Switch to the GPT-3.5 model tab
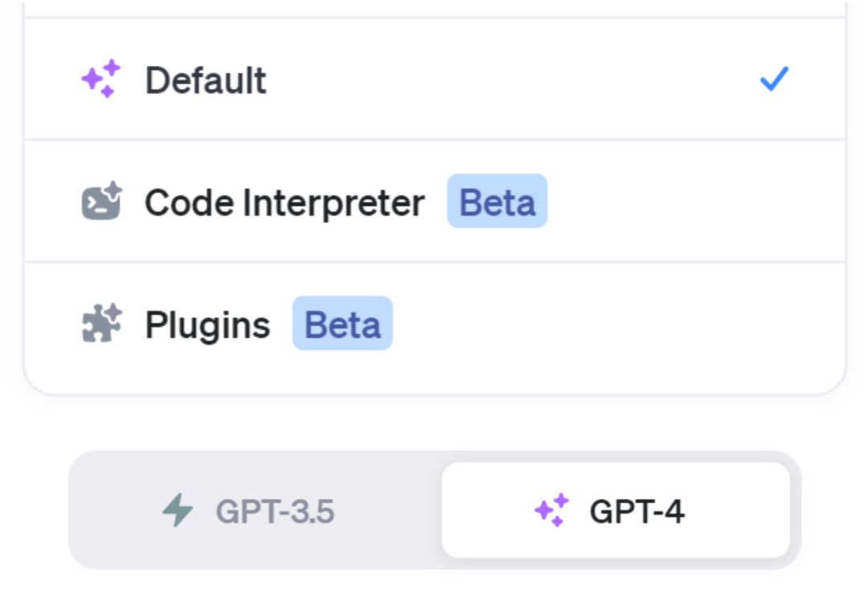Viewport: 868px width, 593px height. tap(254, 510)
